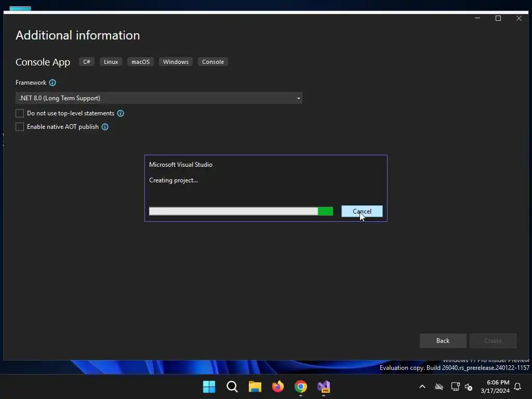
Task: Click the Additional information heading
Action: point(78,35)
